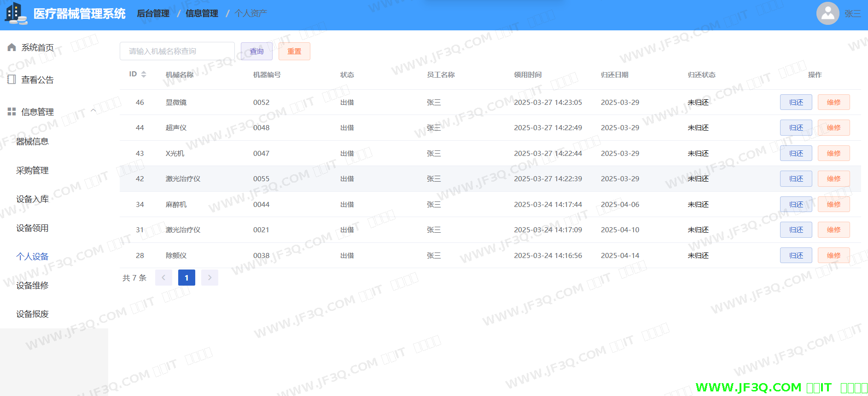Open 器械信息 in sidebar

point(32,142)
